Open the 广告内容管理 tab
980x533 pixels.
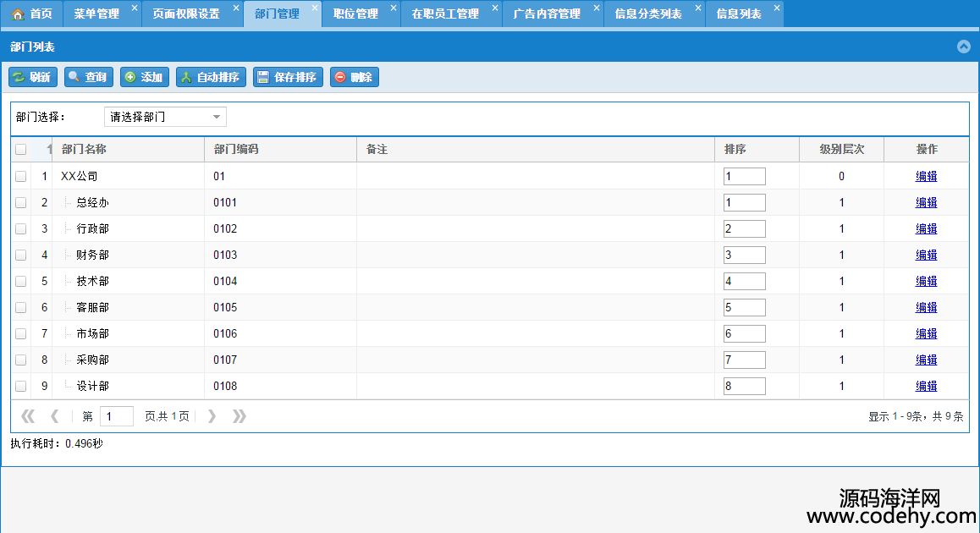click(547, 14)
